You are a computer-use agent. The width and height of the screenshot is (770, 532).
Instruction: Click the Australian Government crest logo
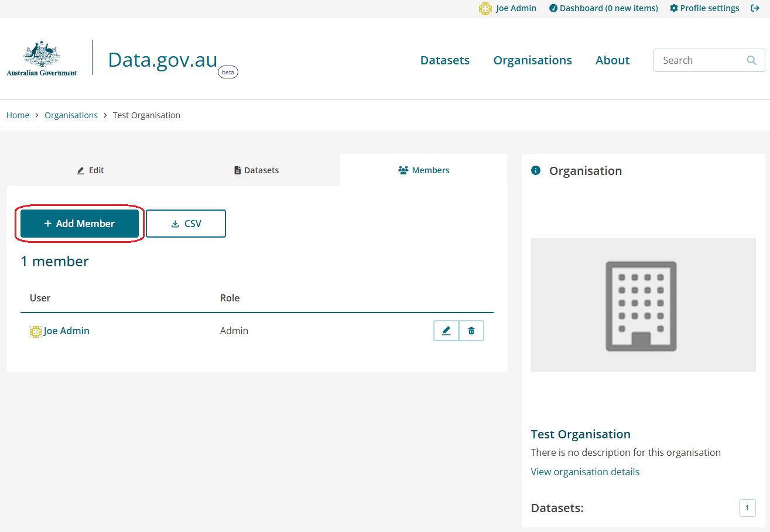(x=42, y=59)
